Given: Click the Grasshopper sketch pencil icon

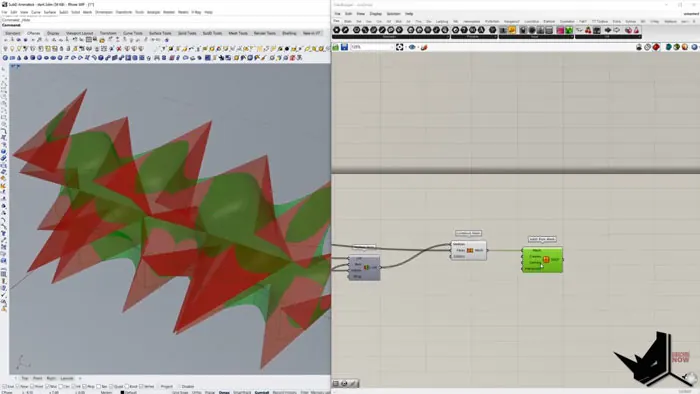Looking at the screenshot, I should tap(424, 47).
